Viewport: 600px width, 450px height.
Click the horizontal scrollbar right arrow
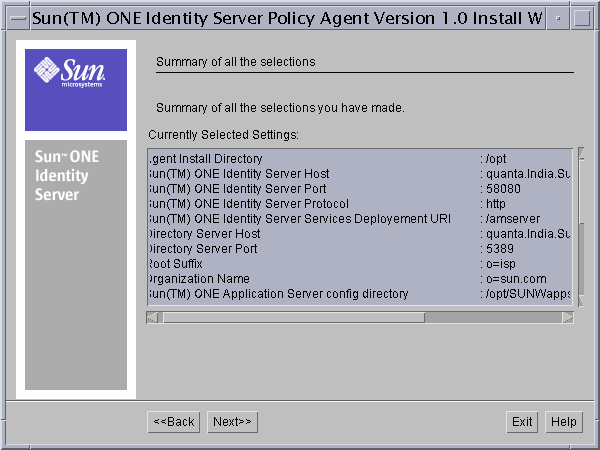coord(567,317)
